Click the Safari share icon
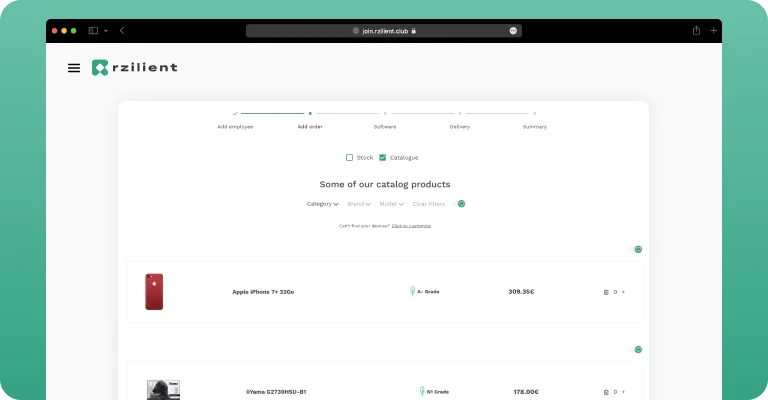Image resolution: width=768 pixels, height=400 pixels. point(696,30)
